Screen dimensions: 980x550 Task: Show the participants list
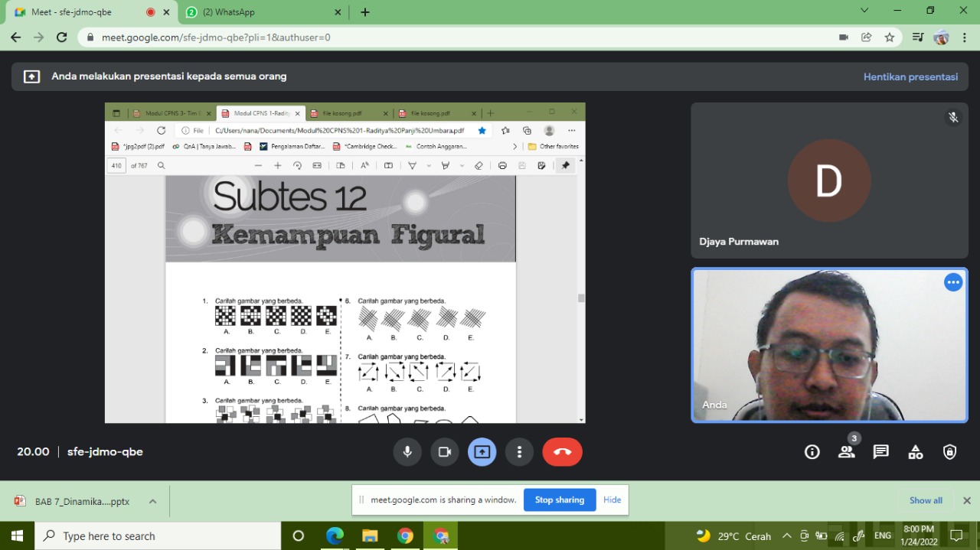pyautogui.click(x=847, y=452)
